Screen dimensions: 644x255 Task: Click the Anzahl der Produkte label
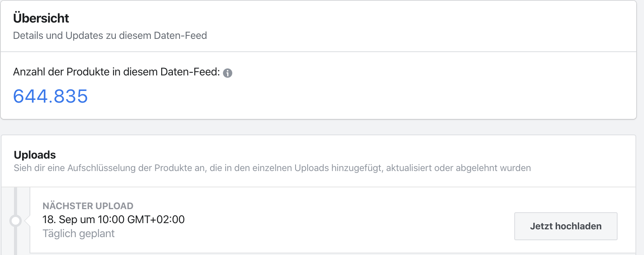click(x=116, y=72)
